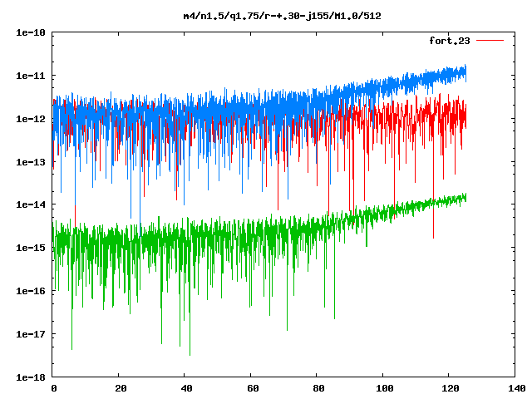Click the plot title m4/n1.5/q1.75/r-+.30-j155/M1.0/512
The image size is (532, 399).
pos(283,16)
